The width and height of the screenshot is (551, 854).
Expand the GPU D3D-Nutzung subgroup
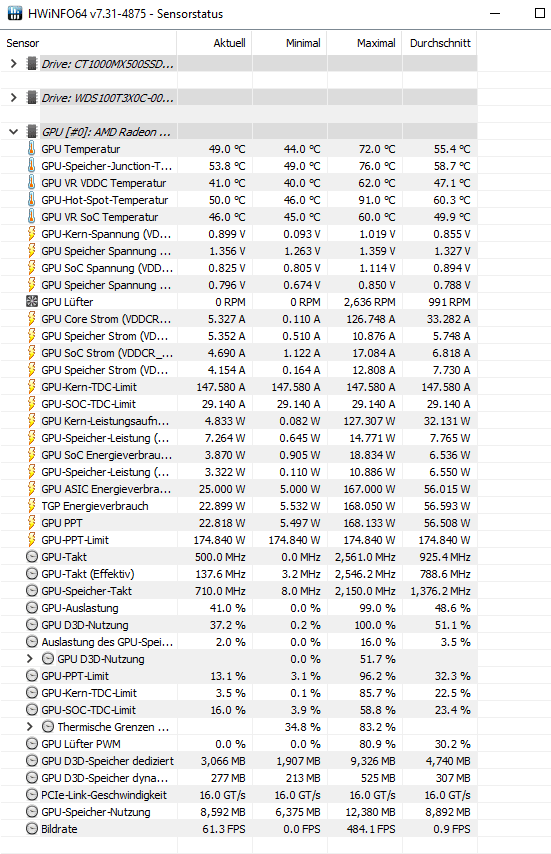30,659
